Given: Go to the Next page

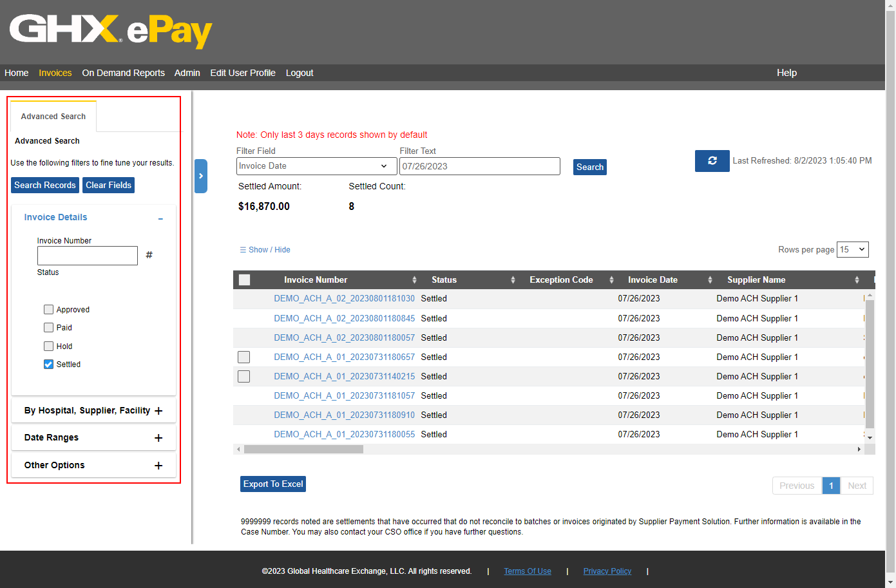Looking at the screenshot, I should click(857, 486).
